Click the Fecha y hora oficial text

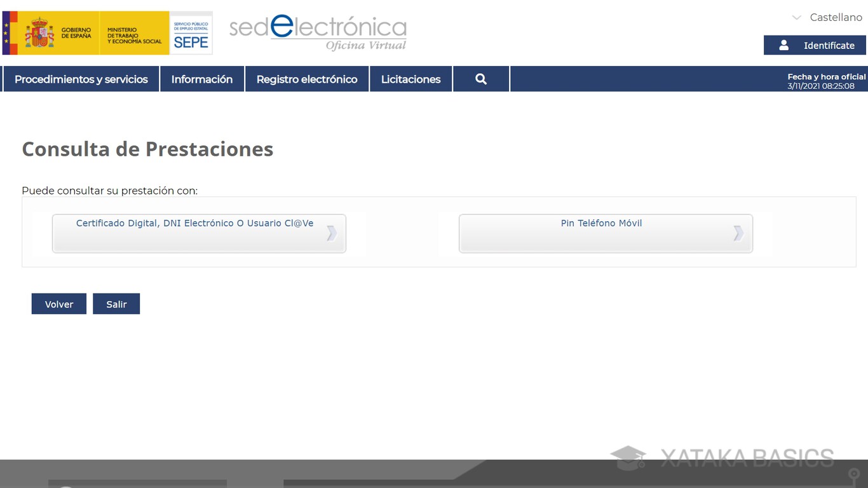point(827,76)
